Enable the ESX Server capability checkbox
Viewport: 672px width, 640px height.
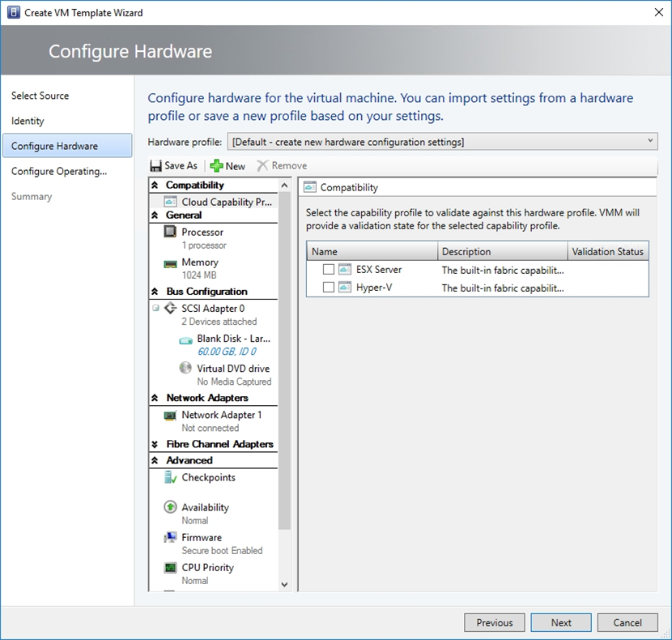tap(329, 270)
